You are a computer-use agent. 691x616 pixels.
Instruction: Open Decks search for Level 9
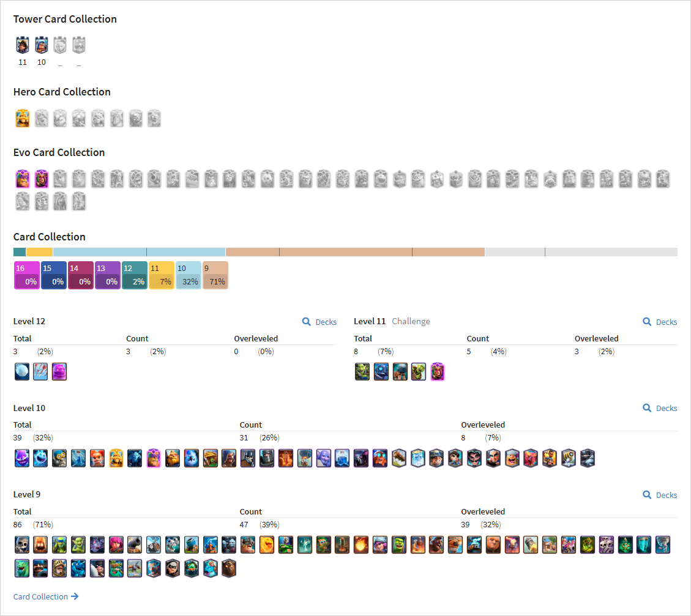pos(660,495)
